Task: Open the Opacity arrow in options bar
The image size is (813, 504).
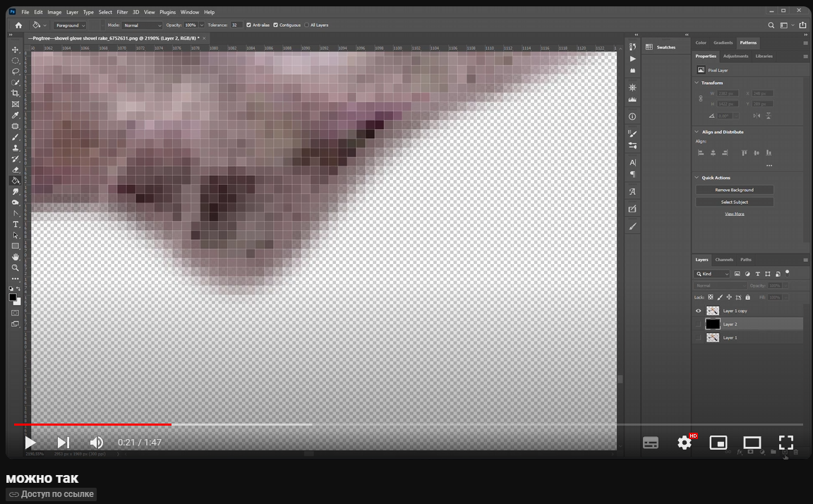Action: point(202,25)
